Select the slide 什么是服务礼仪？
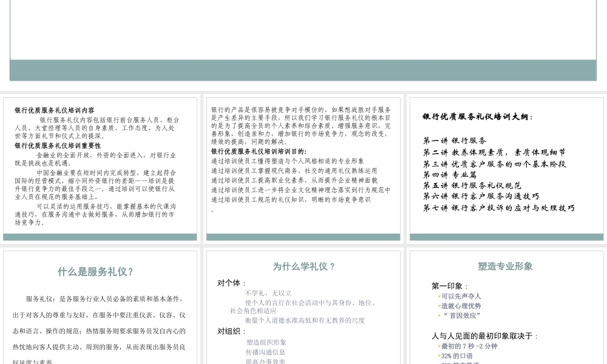This screenshot has height=364, width=607. tap(100, 308)
